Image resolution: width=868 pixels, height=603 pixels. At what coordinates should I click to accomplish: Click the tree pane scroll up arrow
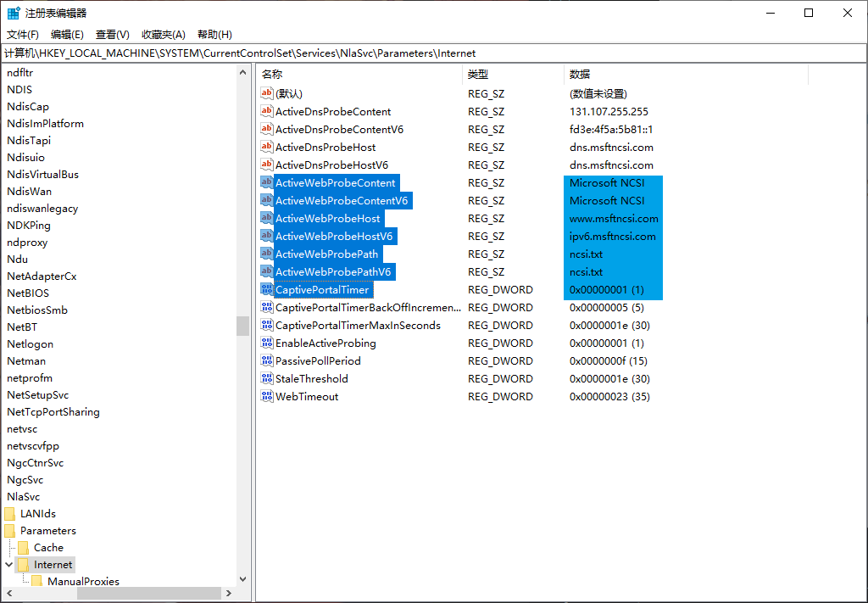[x=242, y=73]
